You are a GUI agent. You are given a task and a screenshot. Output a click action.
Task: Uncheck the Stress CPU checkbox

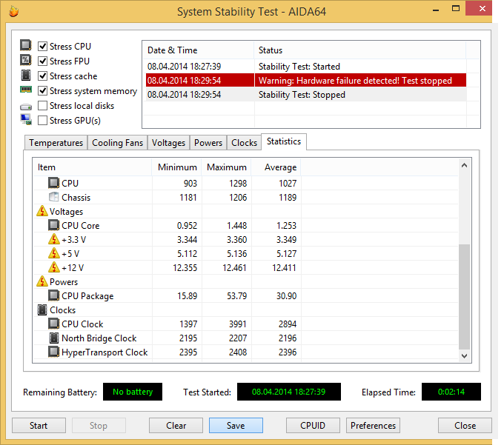(x=43, y=46)
